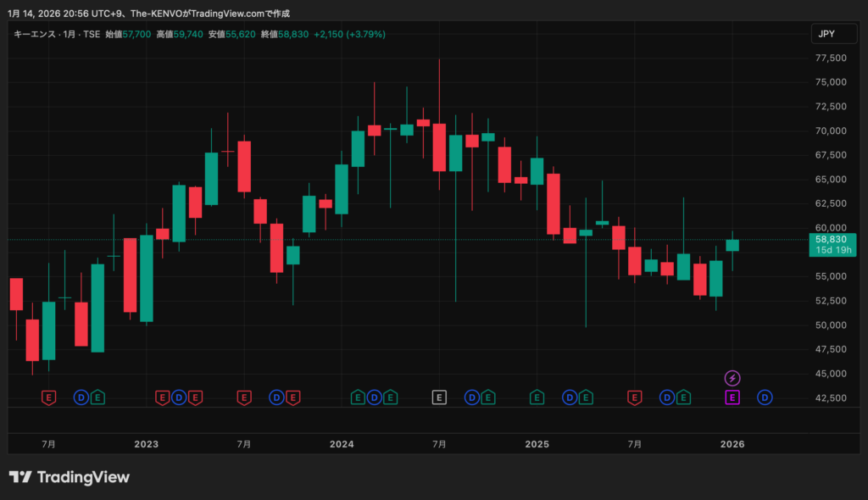The image size is (868, 500).
Task: Select the green earnings marker above 2025 label
Action: point(537,397)
